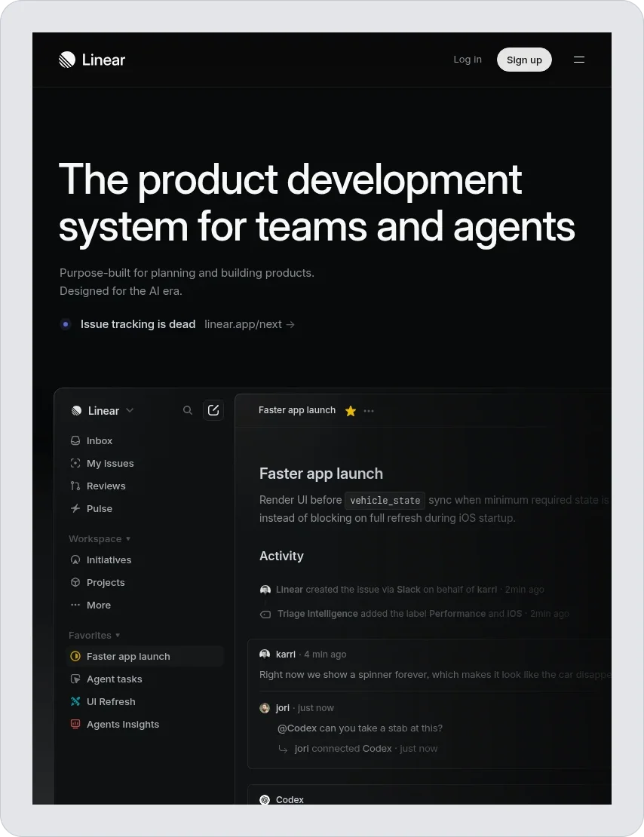644x837 pixels.
Task: Click the search icon in app sidebar
Action: (188, 410)
